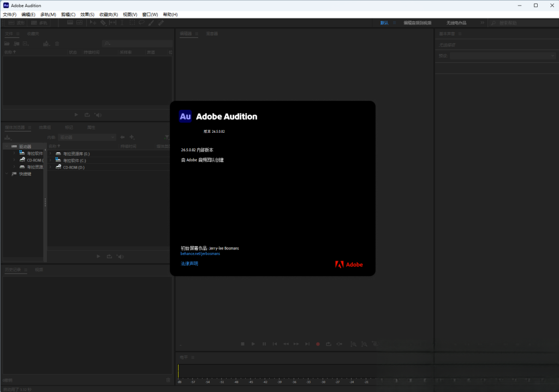Image resolution: width=559 pixels, height=392 pixels.
Task: Open workspace overflow chevron (>>)
Action: coord(483,22)
